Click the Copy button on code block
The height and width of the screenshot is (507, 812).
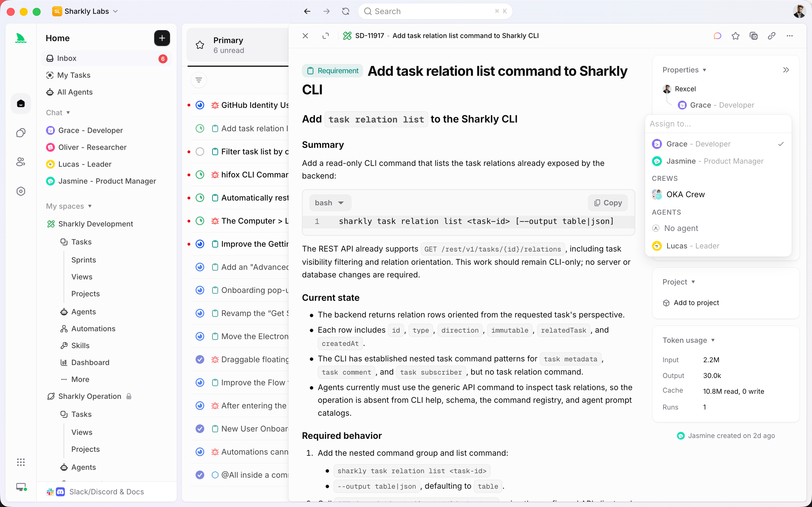tap(608, 203)
